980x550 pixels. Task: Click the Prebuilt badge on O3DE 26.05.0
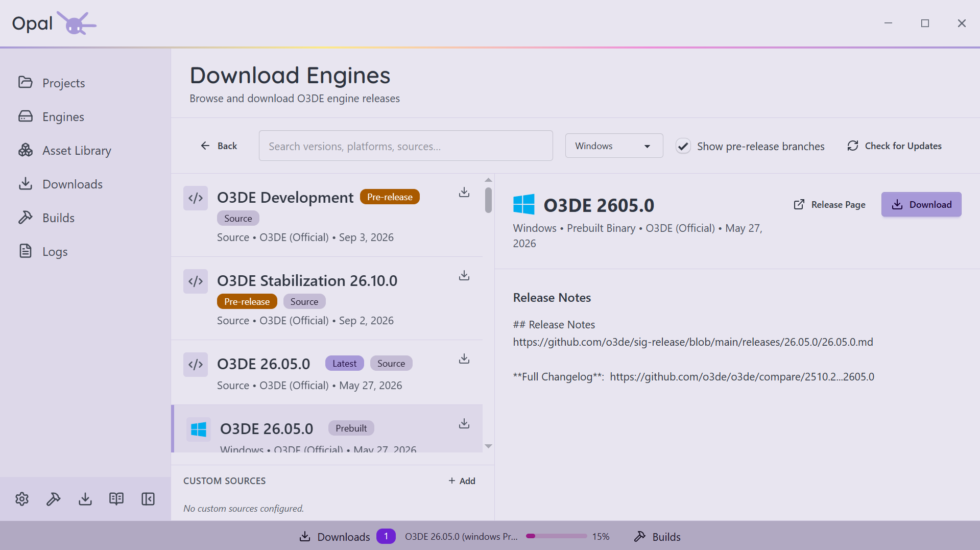point(351,428)
